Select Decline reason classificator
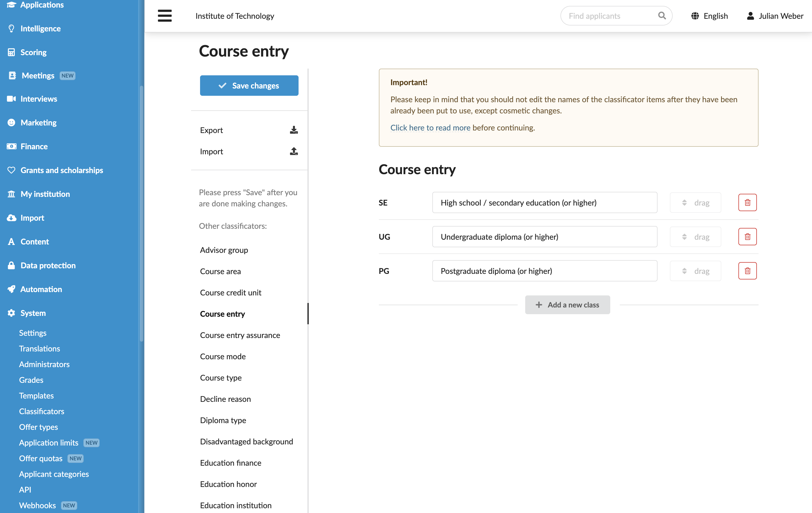The image size is (812, 513). 225,398
